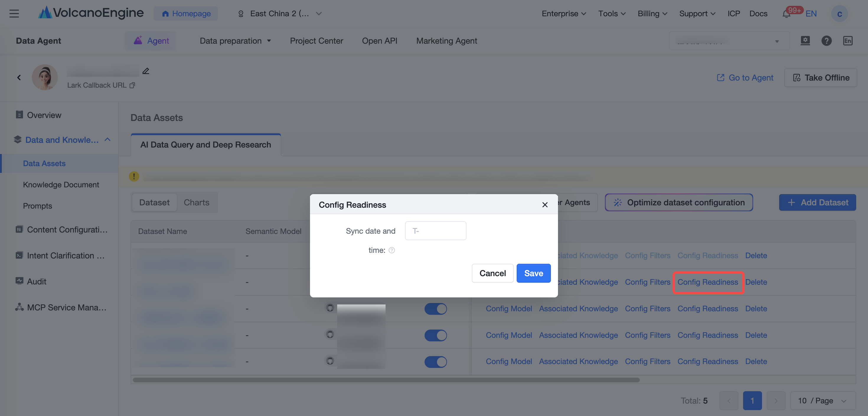Toggle the switch in the third dataset row
868x416 pixels.
click(x=435, y=309)
